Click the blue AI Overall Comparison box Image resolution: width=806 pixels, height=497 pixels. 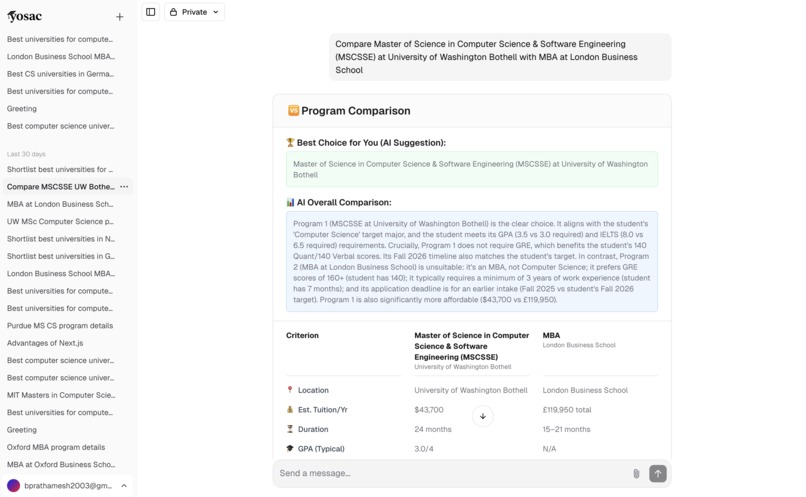[472, 262]
